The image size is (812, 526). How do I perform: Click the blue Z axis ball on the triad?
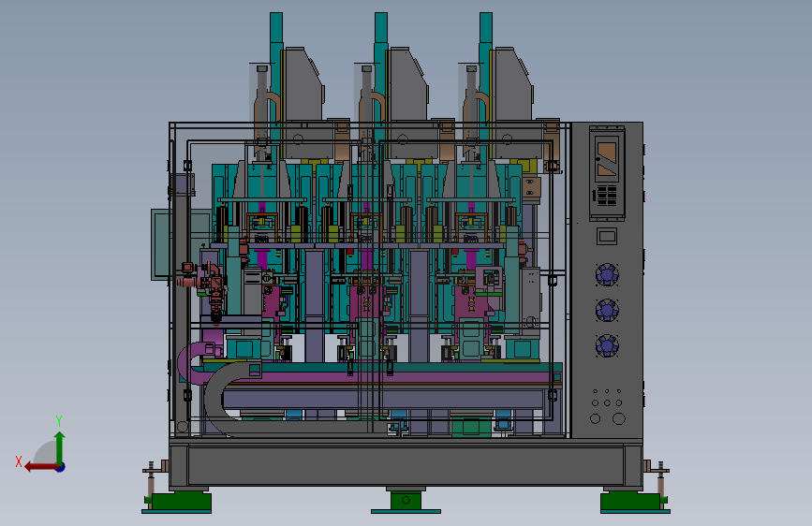[x=61, y=467]
